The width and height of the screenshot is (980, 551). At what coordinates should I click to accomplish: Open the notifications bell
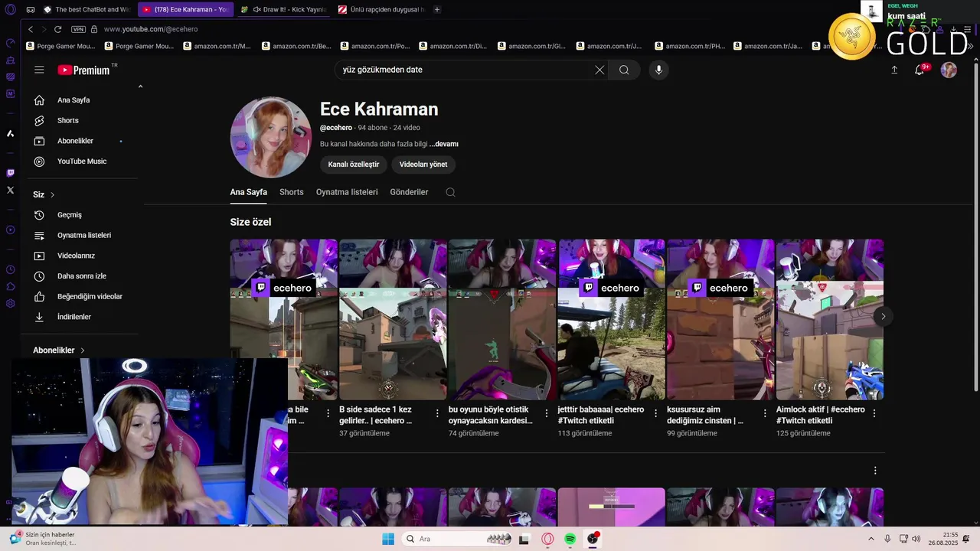click(x=920, y=70)
